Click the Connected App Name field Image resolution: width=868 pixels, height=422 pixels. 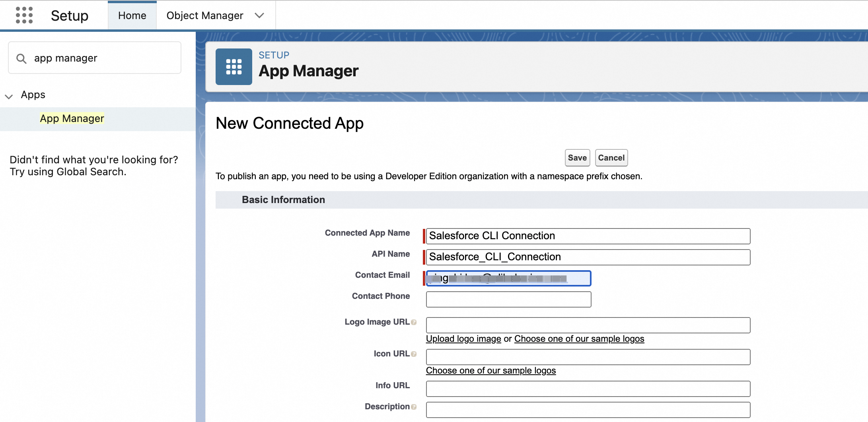(x=588, y=236)
